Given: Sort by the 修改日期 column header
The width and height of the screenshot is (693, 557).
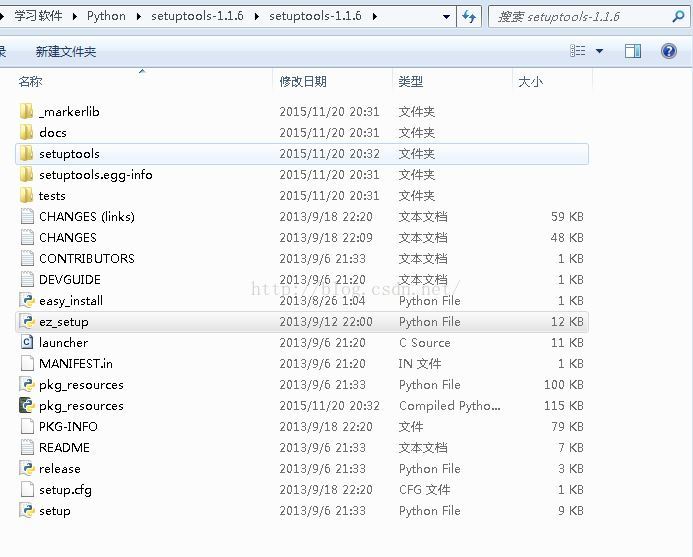Looking at the screenshot, I should coord(303,81).
